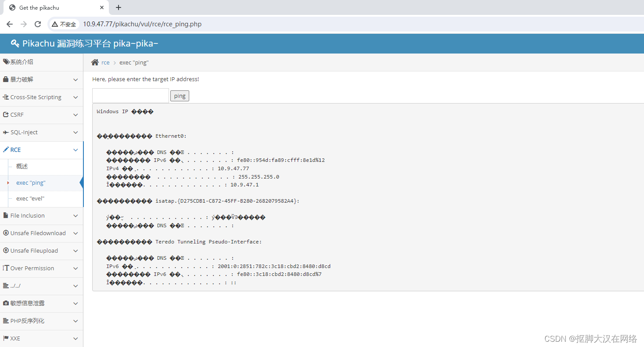Click the lock icon beside 暴力破解
644x347 pixels.
(x=6, y=79)
